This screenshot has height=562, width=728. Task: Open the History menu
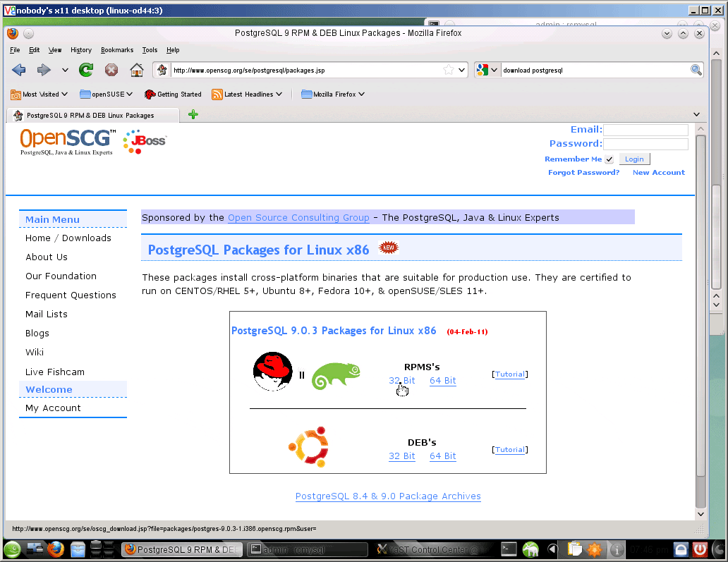click(81, 50)
